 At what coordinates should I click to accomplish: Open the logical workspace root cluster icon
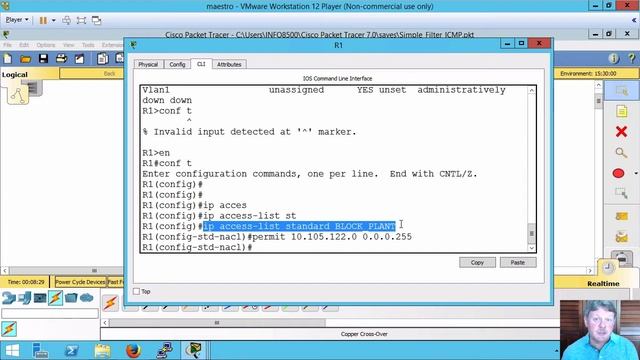[x=18, y=95]
